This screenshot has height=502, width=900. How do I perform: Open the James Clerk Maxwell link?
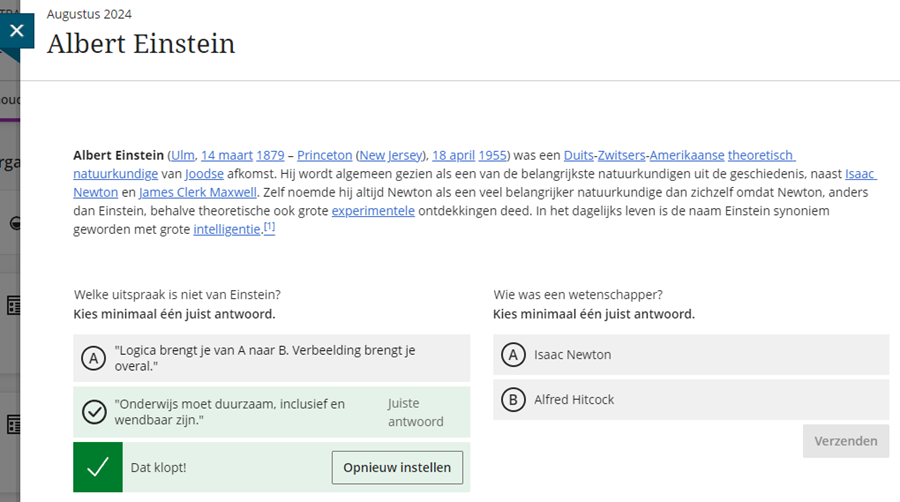[x=198, y=192]
